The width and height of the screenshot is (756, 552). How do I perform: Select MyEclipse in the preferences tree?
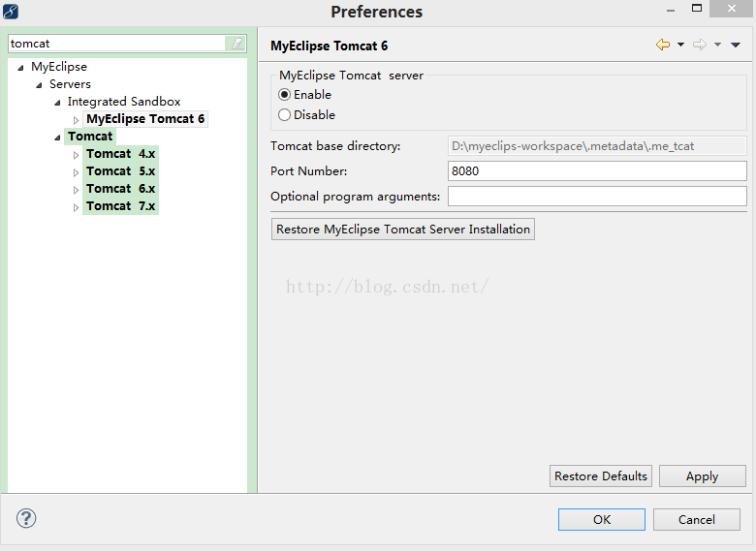pyautogui.click(x=59, y=67)
